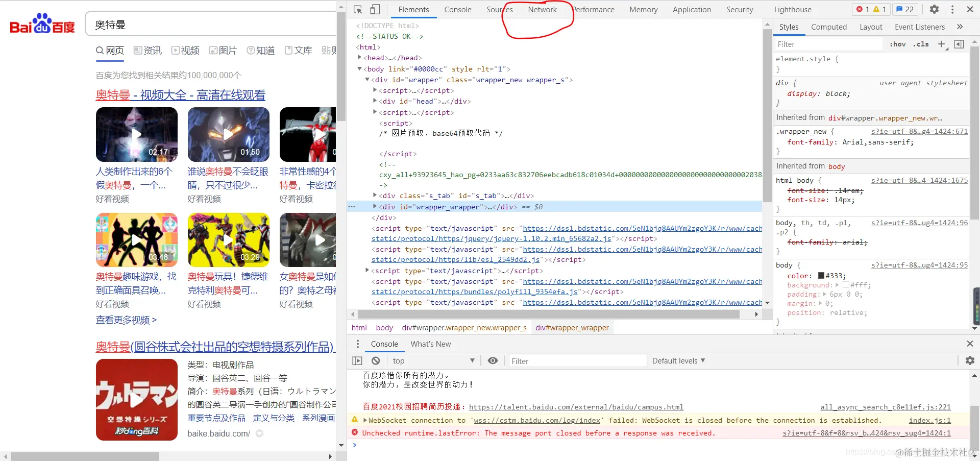980x461 pixels.
Task: Open DevTools settings gear icon
Action: click(x=934, y=9)
